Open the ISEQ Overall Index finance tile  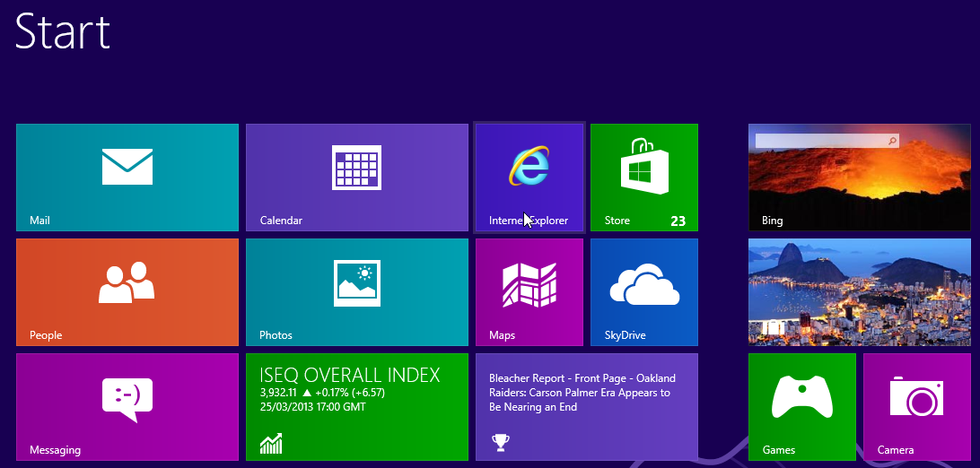(x=357, y=407)
